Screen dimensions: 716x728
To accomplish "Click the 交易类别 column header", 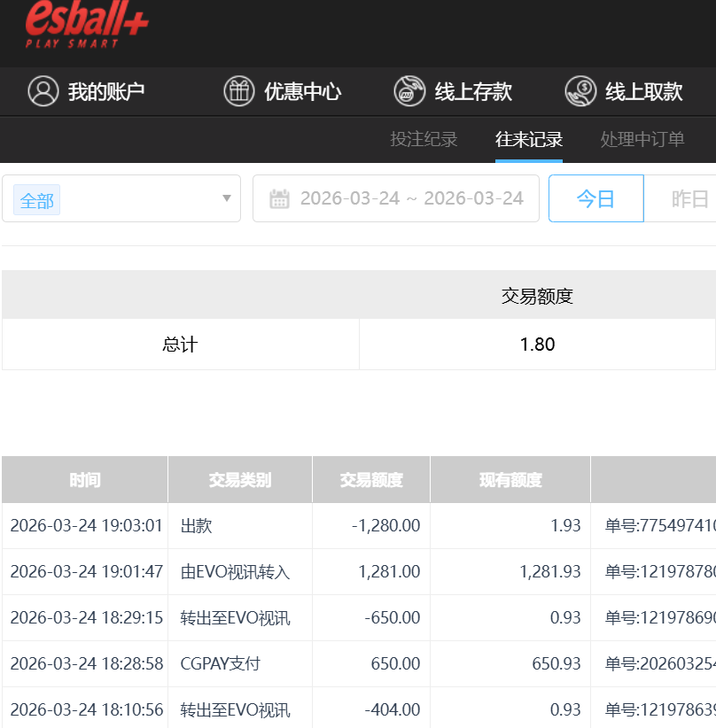I will (239, 480).
